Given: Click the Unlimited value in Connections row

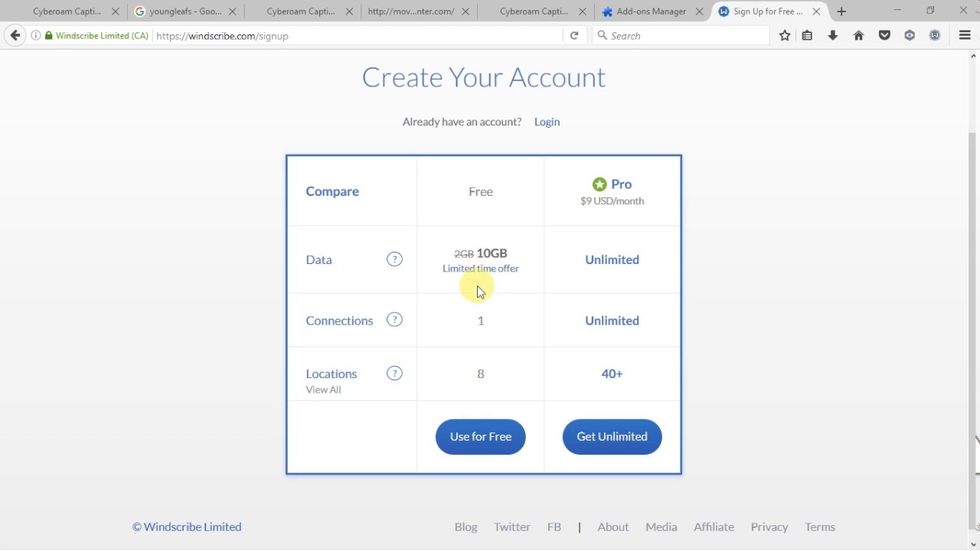Looking at the screenshot, I should pyautogui.click(x=612, y=321).
